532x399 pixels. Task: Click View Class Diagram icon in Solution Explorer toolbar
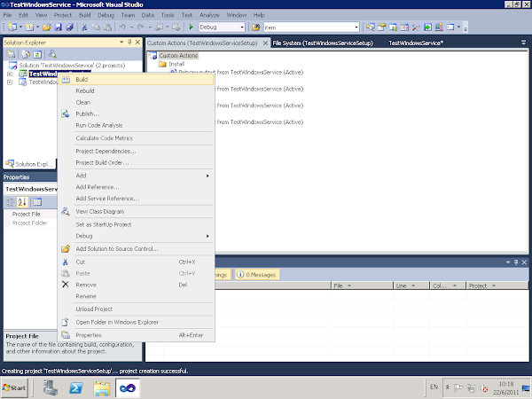coord(52,54)
